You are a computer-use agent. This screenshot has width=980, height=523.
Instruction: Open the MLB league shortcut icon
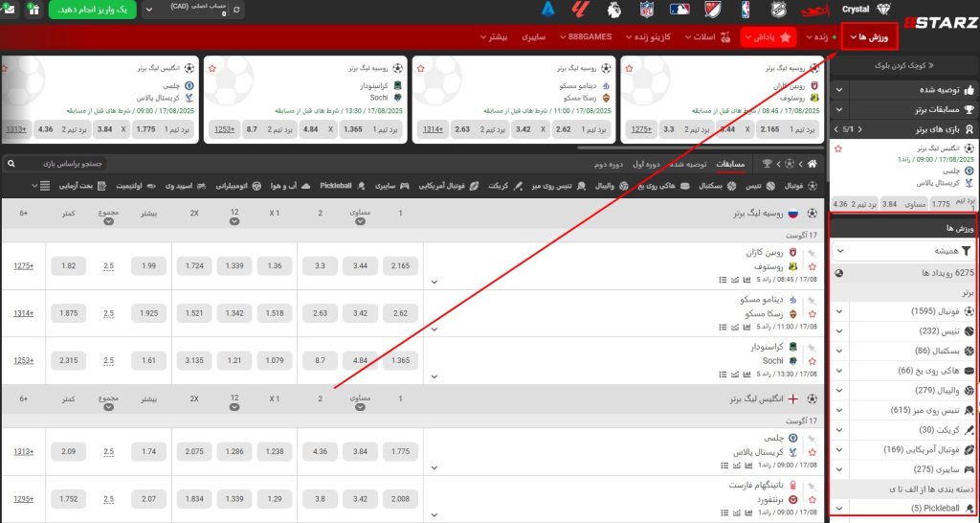[679, 10]
